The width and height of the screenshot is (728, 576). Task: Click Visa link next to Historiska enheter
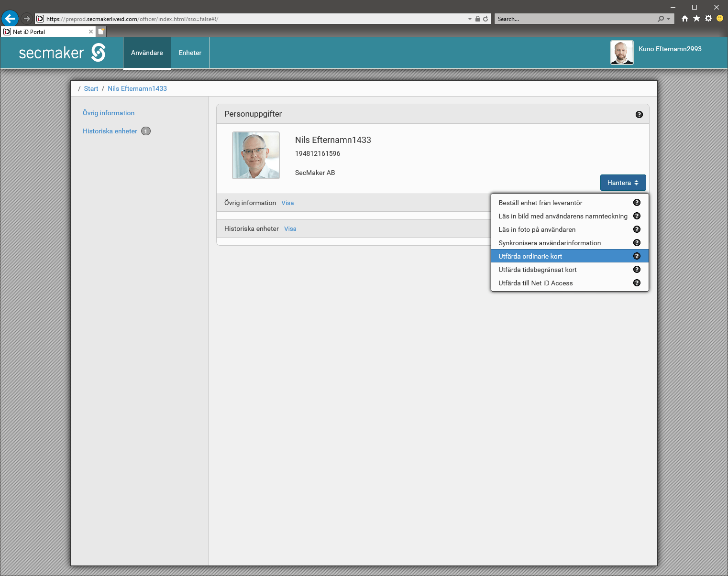[290, 229]
